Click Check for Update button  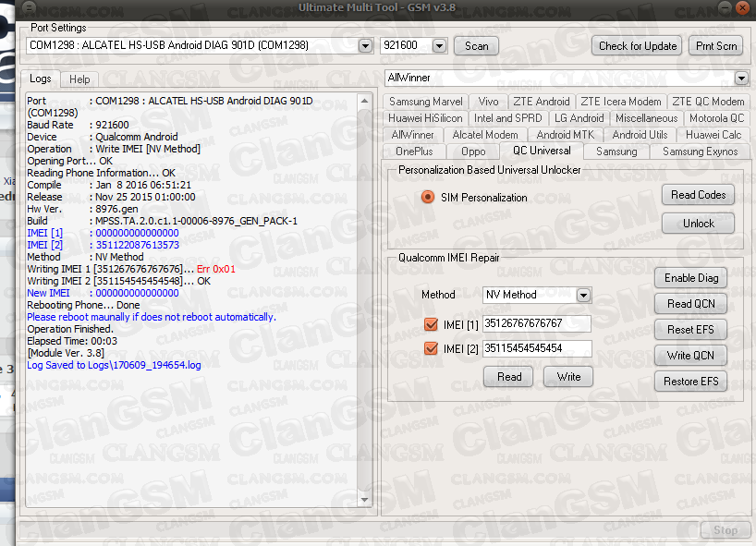pyautogui.click(x=637, y=46)
